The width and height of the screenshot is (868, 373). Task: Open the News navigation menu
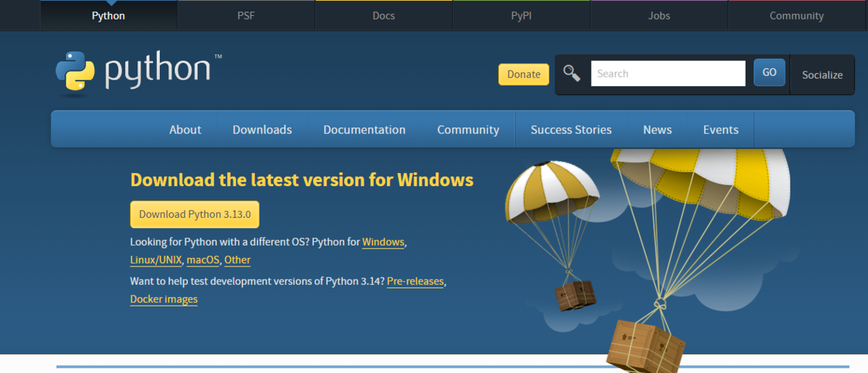(658, 130)
